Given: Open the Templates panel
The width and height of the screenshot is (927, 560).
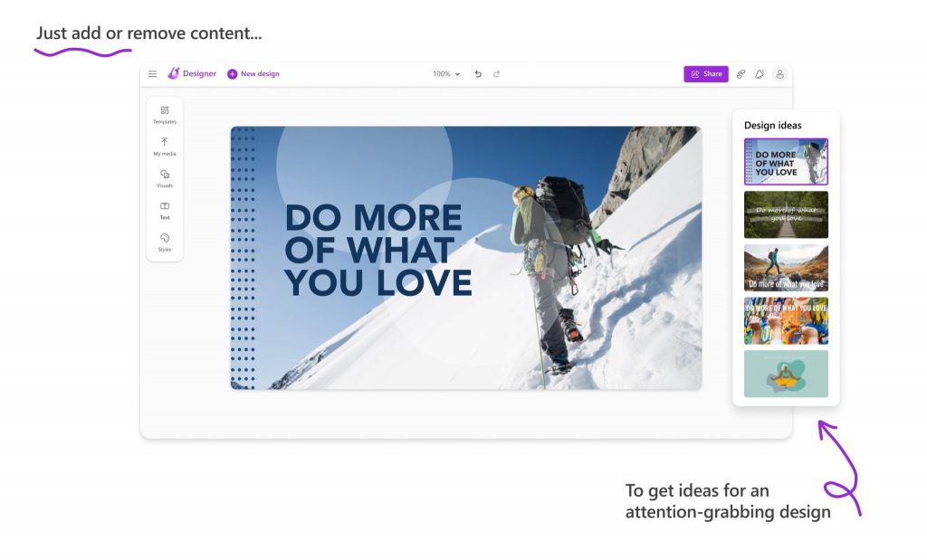Looking at the screenshot, I should (x=165, y=114).
